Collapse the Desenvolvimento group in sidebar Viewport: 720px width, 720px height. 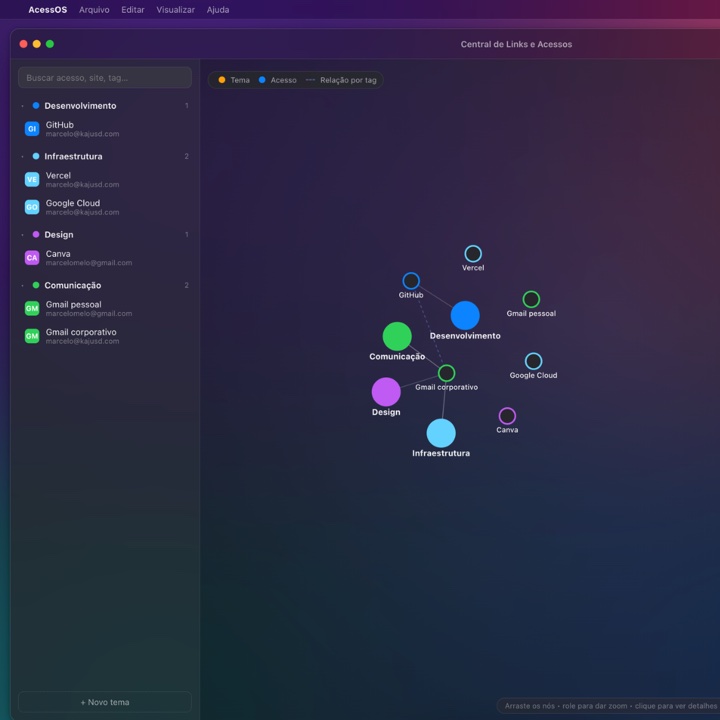point(22,106)
